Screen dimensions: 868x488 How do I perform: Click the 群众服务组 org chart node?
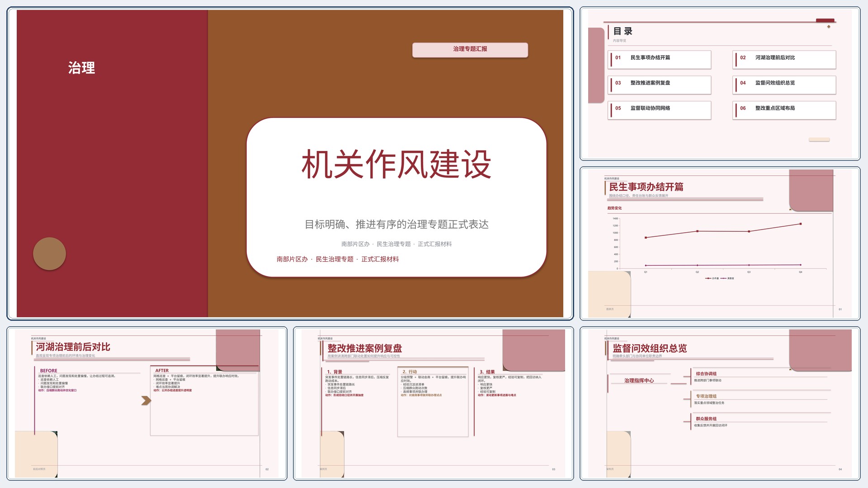[706, 419]
